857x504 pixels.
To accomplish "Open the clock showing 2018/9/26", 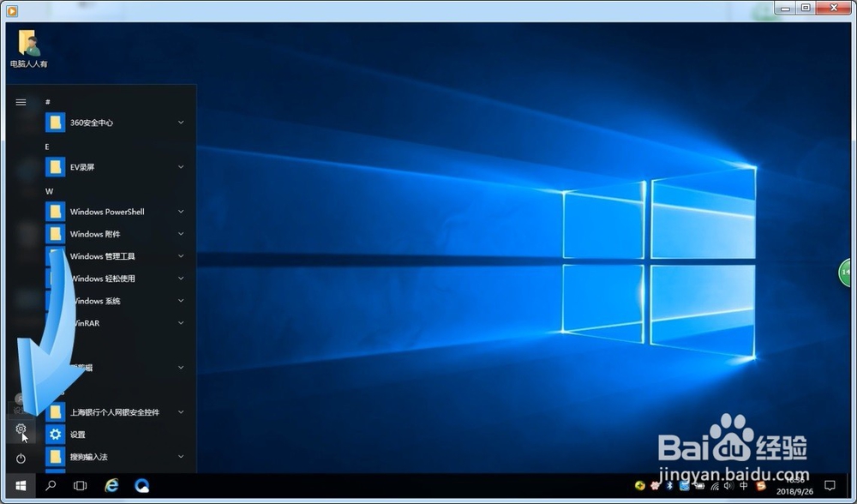I will click(x=794, y=486).
